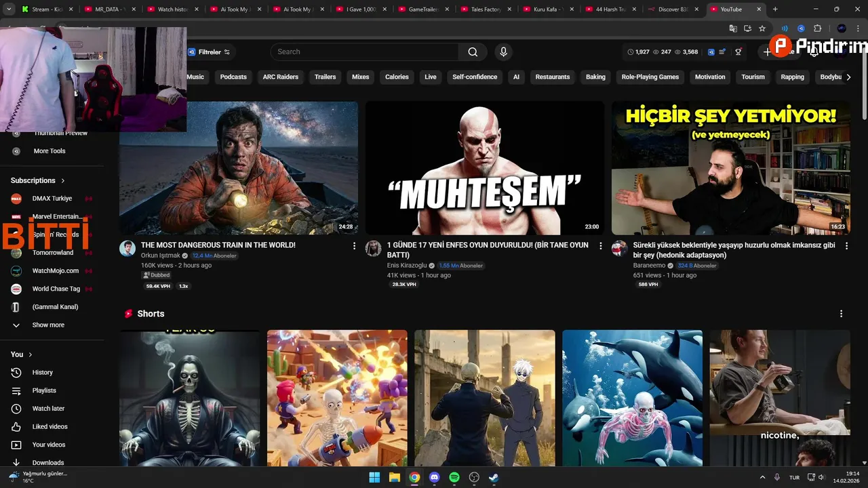868x488 pixels.
Task: Open the Shorts section options menu
Action: (x=841, y=314)
